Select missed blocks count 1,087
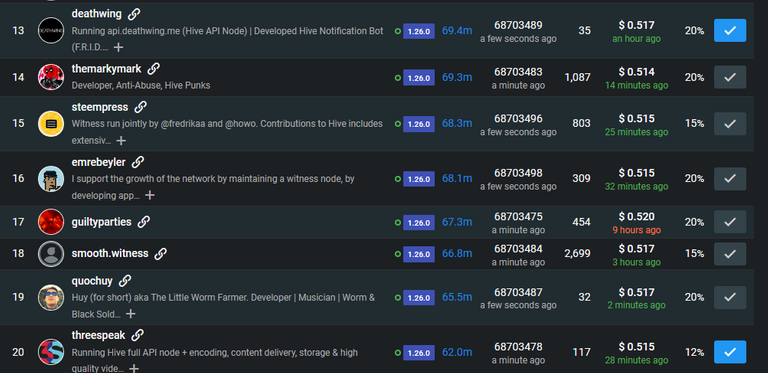 click(x=577, y=77)
